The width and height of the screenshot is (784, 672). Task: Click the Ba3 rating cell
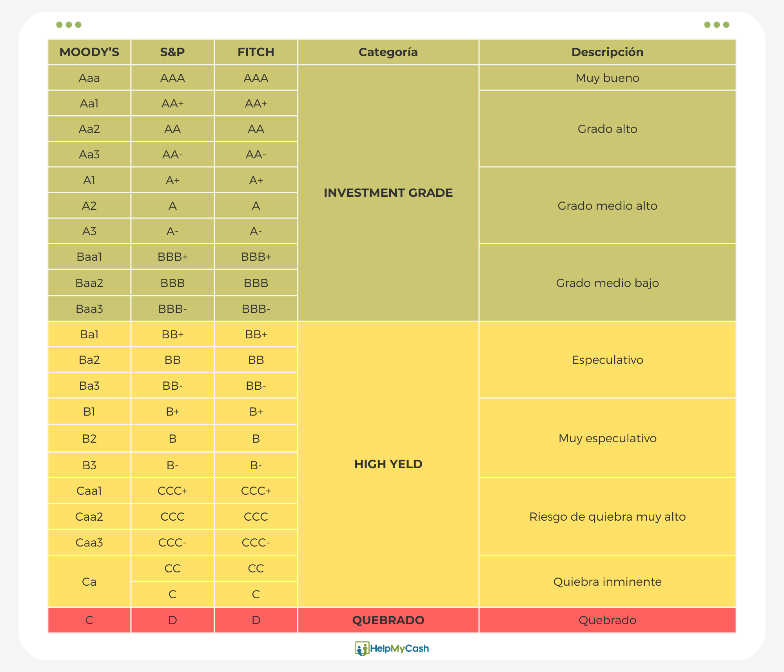[x=89, y=385]
